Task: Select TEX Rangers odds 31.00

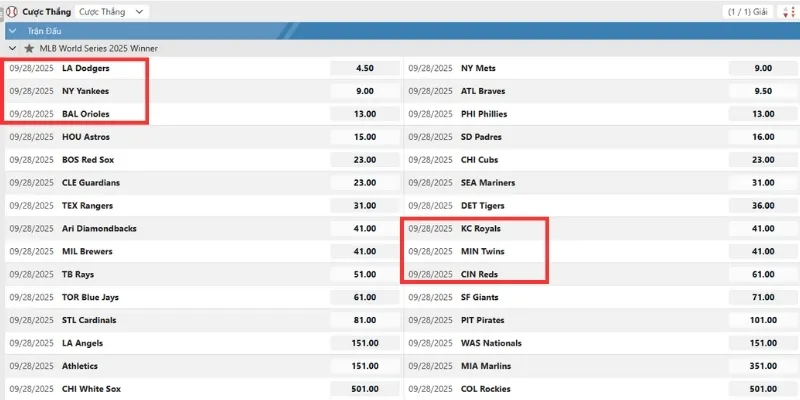Action: coord(365,206)
